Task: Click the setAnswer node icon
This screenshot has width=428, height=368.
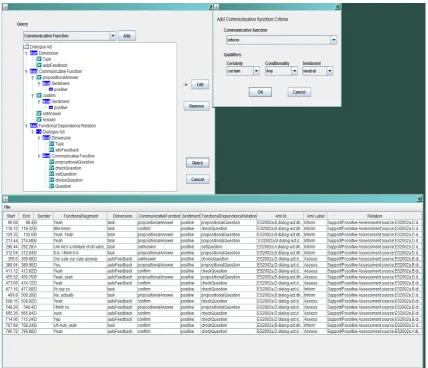Action: (39, 114)
